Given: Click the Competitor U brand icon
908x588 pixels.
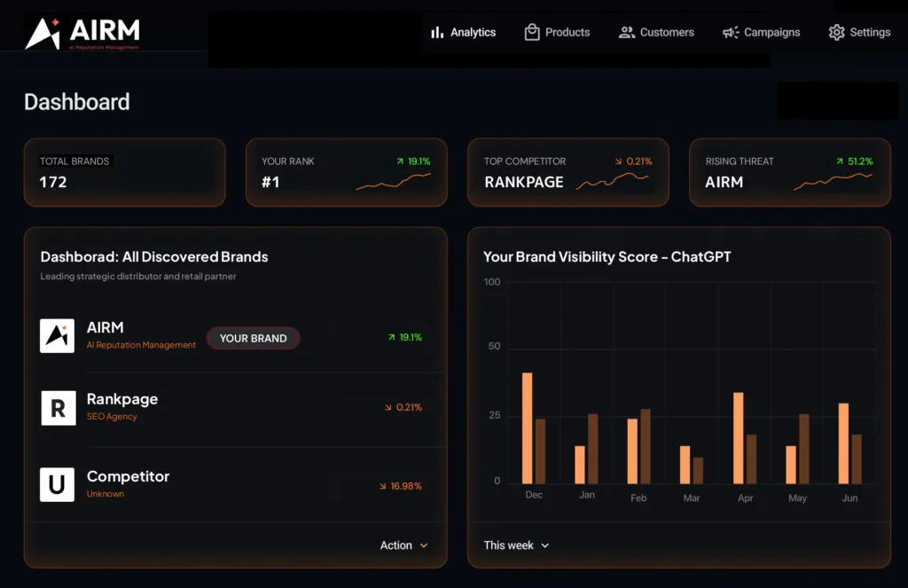Looking at the screenshot, I should [57, 485].
